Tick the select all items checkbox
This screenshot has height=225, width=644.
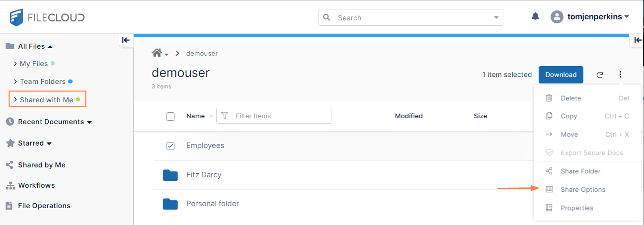click(x=170, y=116)
